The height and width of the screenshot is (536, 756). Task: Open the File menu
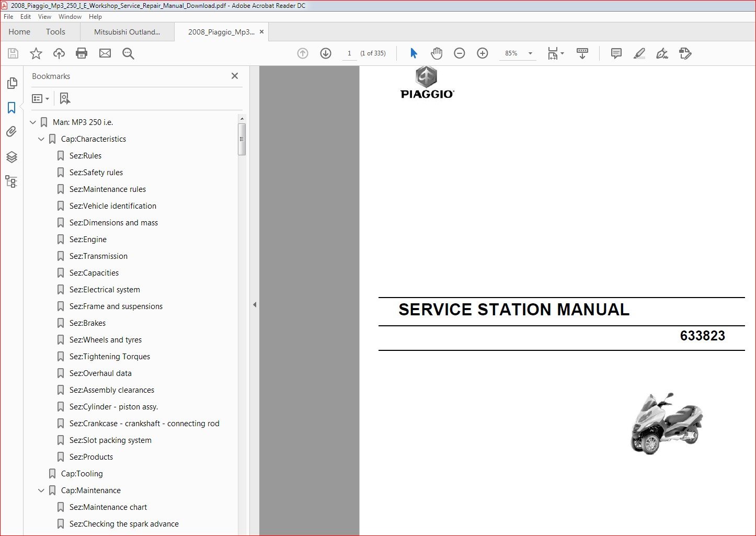8,17
